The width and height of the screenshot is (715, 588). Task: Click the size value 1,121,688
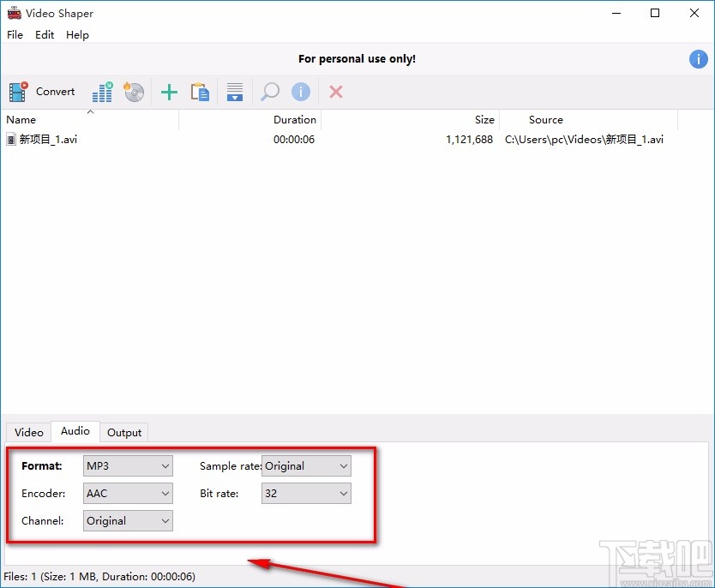click(x=469, y=140)
